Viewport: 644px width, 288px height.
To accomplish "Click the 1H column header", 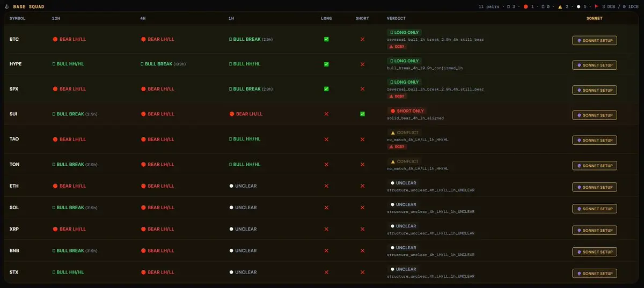I will (x=231, y=18).
